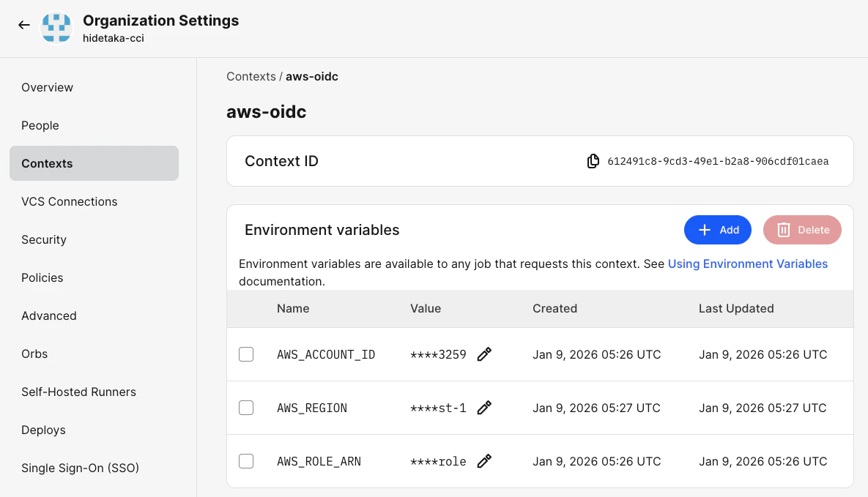Tick the AWS_ROLE_ARN row checkbox
This screenshot has height=497, width=868.
tap(246, 461)
